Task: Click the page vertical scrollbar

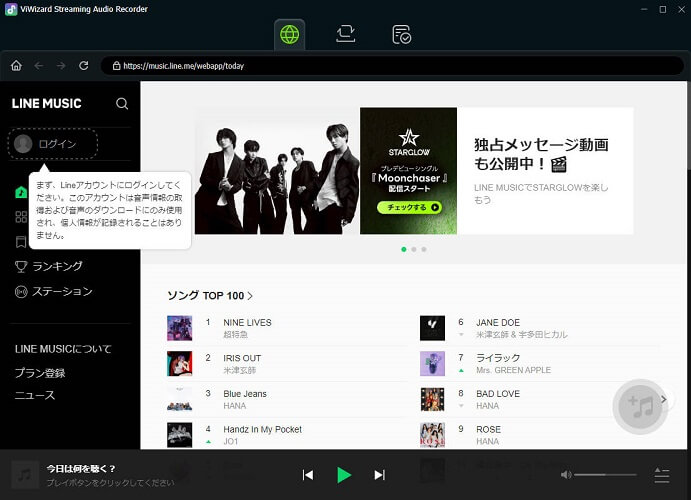Action: click(689, 264)
